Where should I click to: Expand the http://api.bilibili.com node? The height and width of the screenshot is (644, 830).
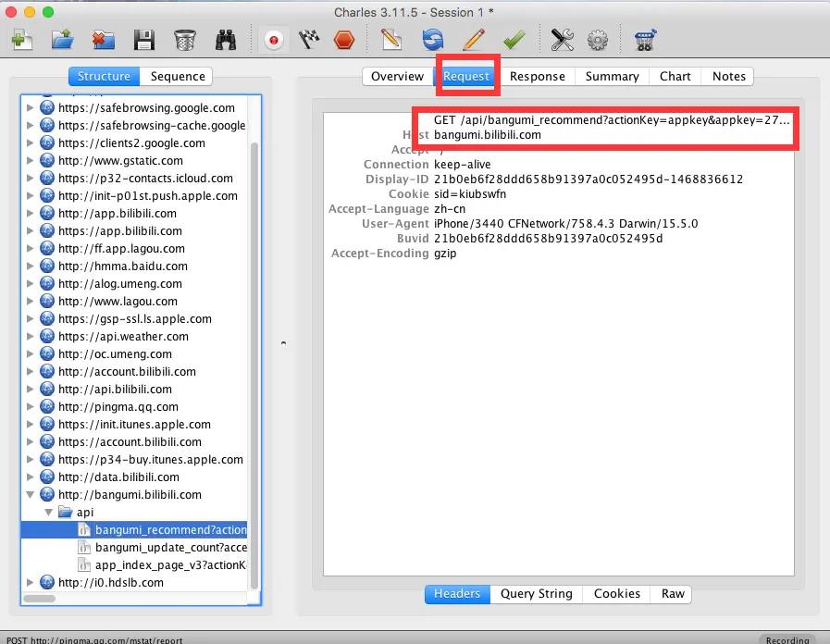coord(31,389)
